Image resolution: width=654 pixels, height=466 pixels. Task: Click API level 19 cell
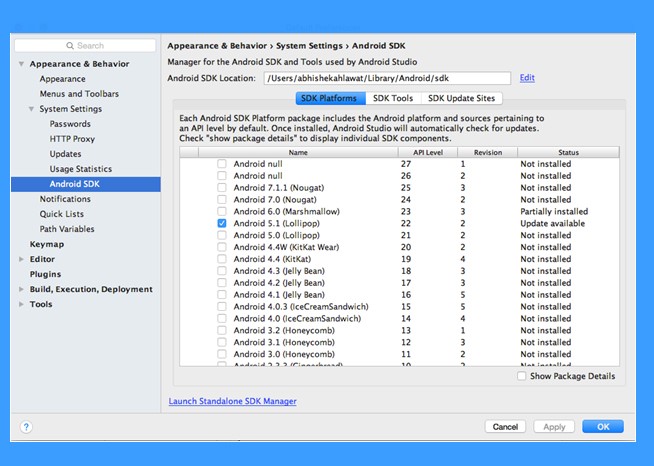(x=406, y=259)
